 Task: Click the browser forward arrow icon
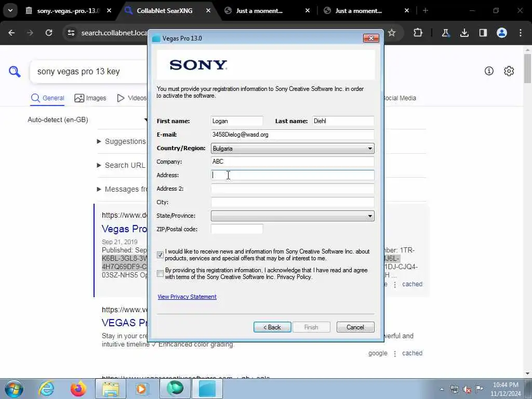click(30, 33)
